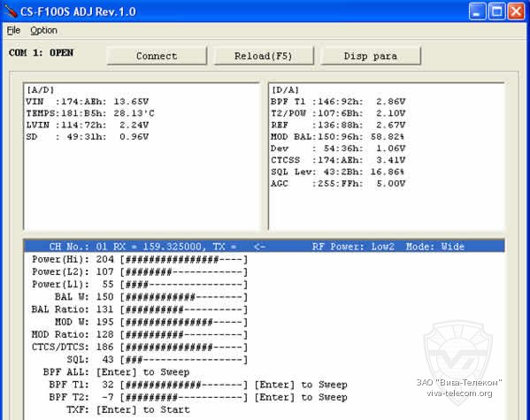Screen dimensions: 530x420
Task: Open the File menu
Action: pyautogui.click(x=13, y=30)
